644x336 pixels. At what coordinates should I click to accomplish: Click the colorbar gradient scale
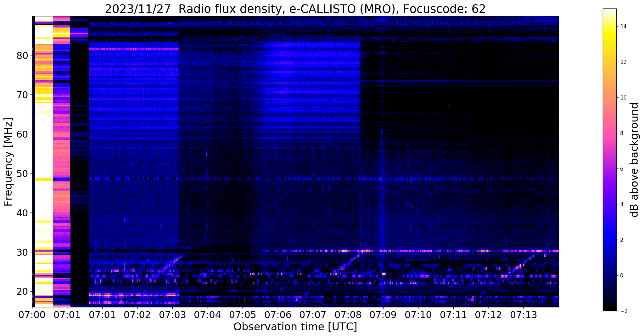coord(609,160)
